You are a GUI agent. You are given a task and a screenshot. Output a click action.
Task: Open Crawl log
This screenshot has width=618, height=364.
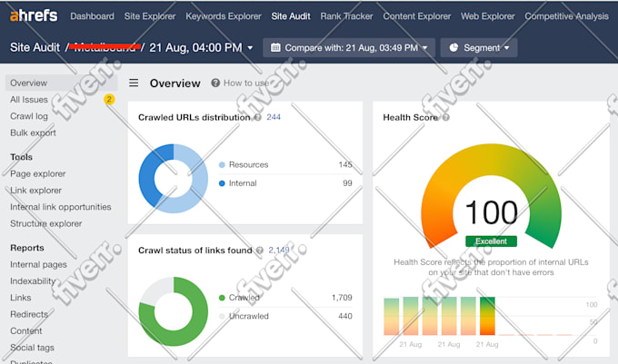(29, 116)
